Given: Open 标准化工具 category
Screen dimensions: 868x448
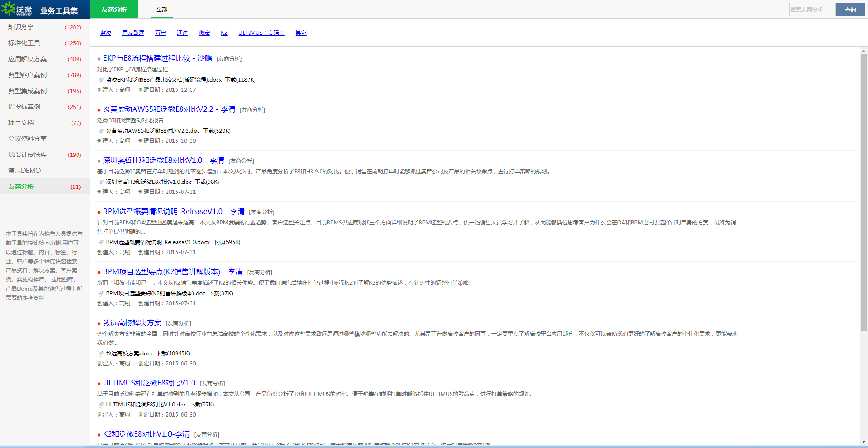Looking at the screenshot, I should click(45, 43).
